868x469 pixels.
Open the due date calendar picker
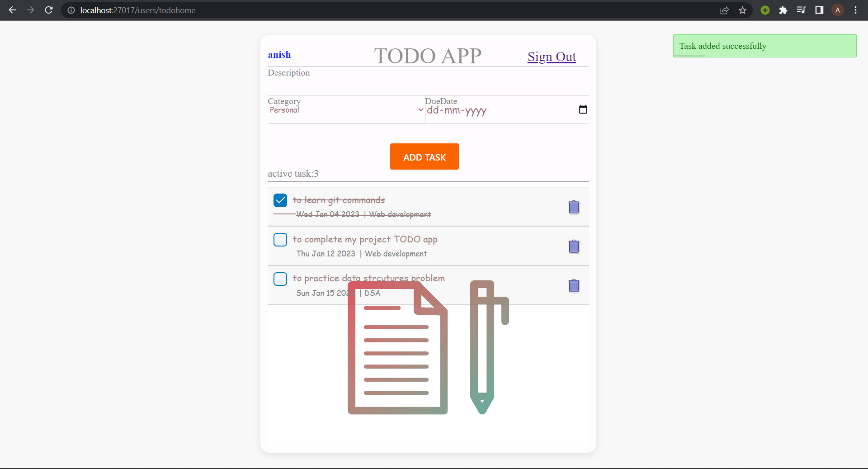[583, 109]
